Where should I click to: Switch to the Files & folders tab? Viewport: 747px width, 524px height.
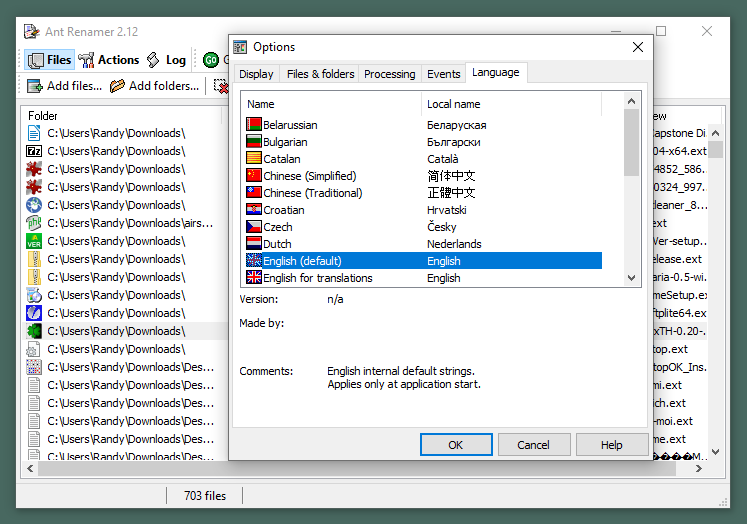click(x=320, y=74)
